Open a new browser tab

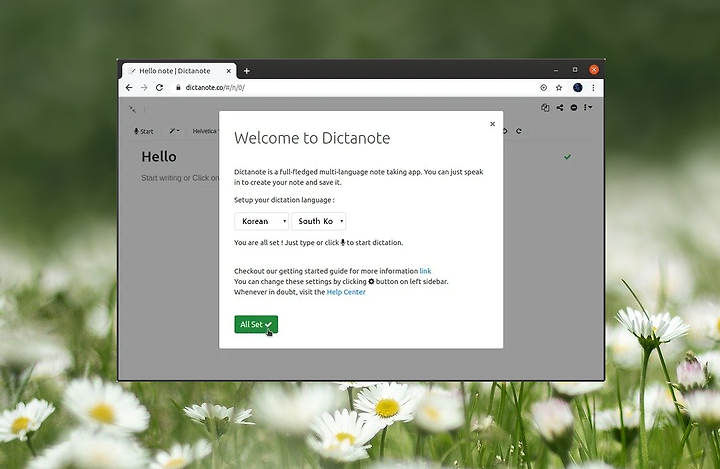point(247,71)
